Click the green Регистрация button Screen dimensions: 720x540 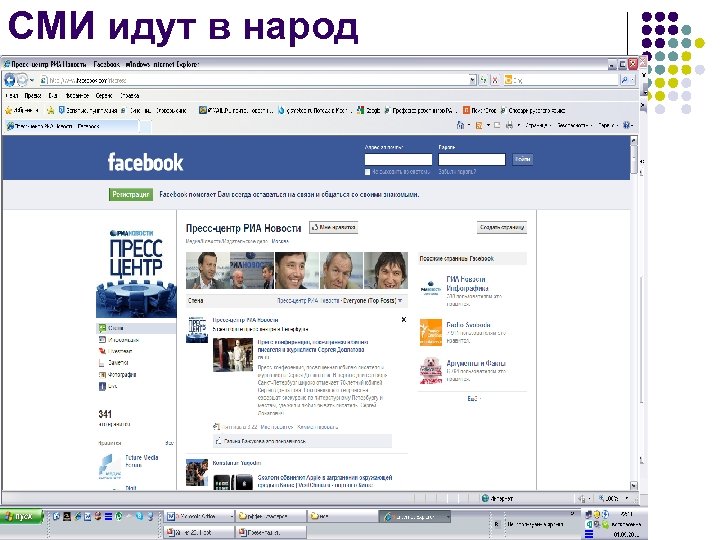[x=131, y=195]
